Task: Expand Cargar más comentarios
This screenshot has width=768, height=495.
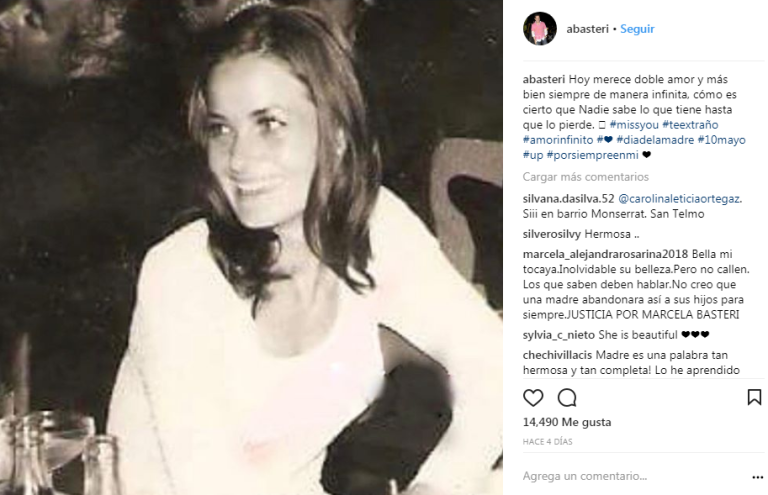Action: pyautogui.click(x=585, y=177)
